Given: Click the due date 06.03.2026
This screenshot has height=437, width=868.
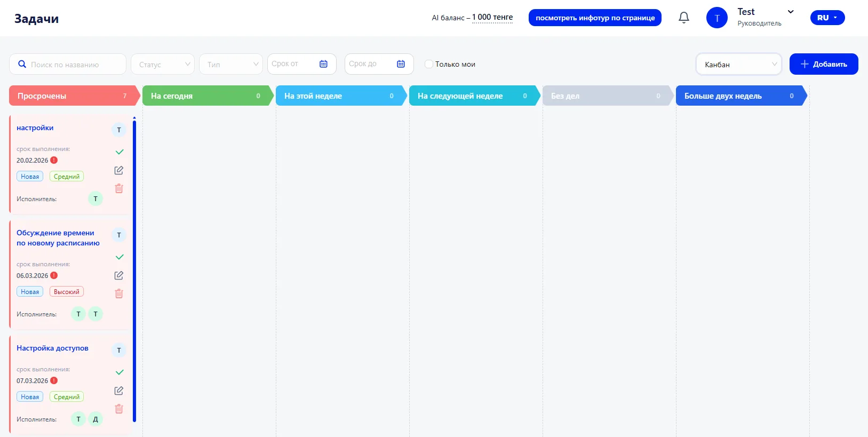Looking at the screenshot, I should (32, 276).
